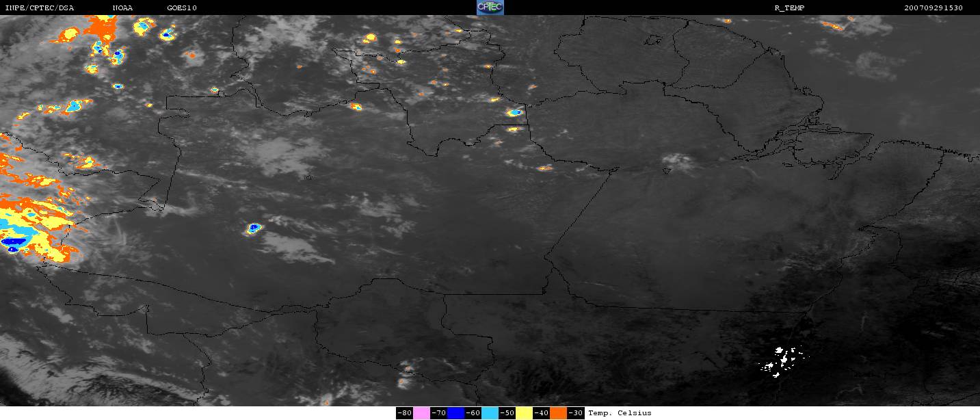
Task: Click the GOES10 satellite label
Action: [x=181, y=8]
